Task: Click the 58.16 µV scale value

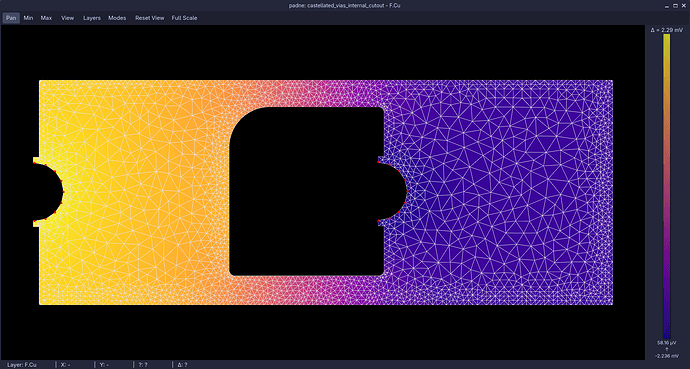Action: tap(667, 343)
